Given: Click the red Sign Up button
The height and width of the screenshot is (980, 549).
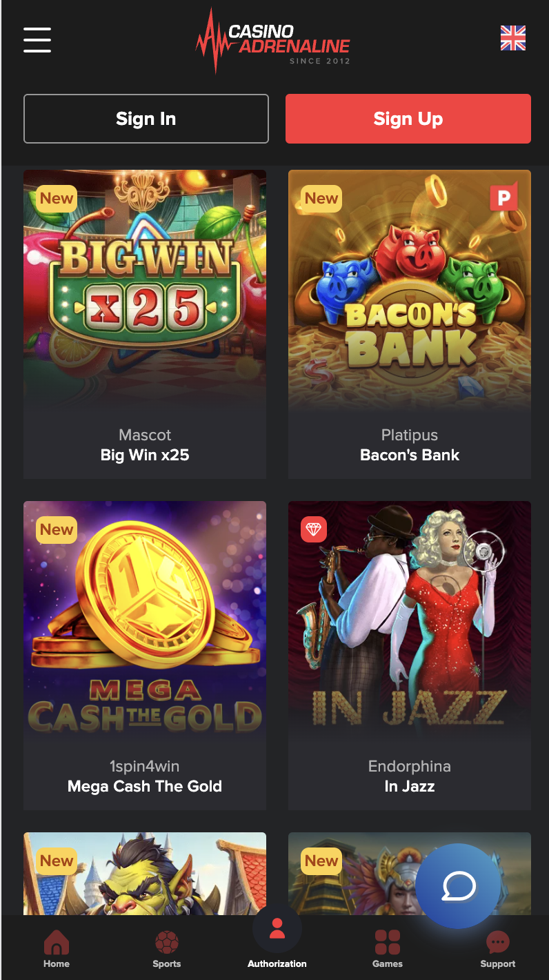Looking at the screenshot, I should click(x=408, y=119).
